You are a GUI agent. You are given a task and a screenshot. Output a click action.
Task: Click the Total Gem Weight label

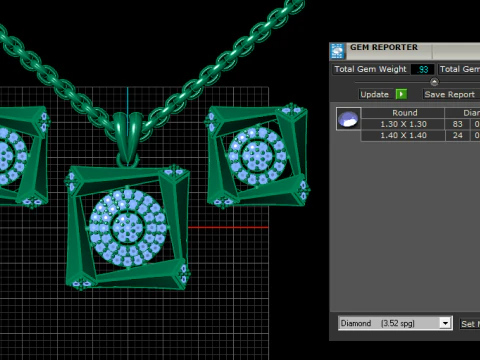pos(370,69)
